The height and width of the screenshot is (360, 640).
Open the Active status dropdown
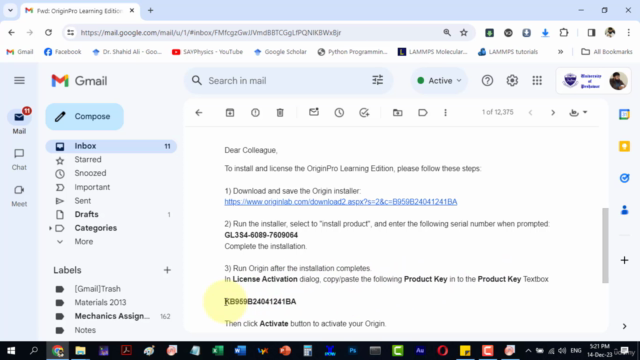(x=439, y=81)
